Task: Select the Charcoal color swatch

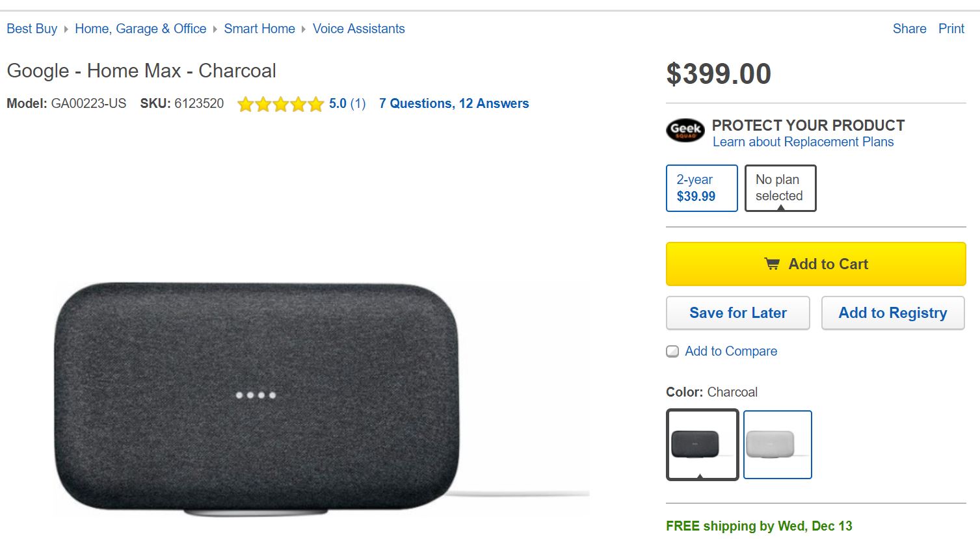Action: [x=702, y=444]
